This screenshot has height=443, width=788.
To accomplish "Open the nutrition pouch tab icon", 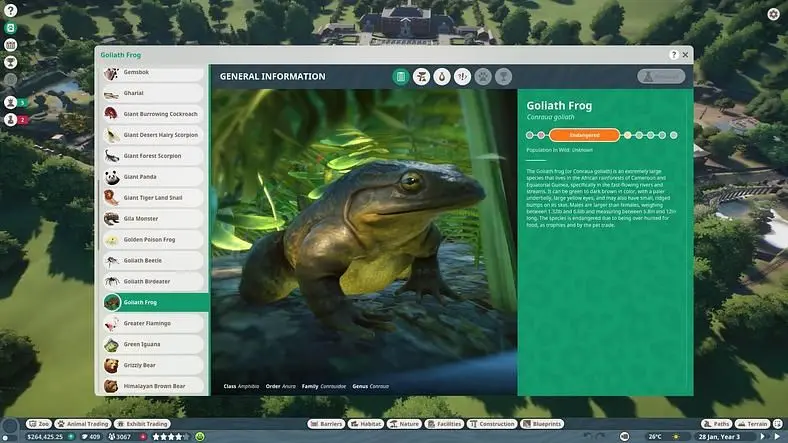I will coord(442,77).
